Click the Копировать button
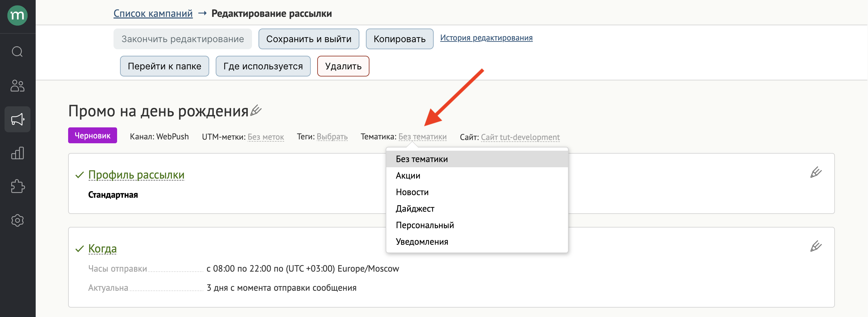This screenshot has width=868, height=317. 400,39
